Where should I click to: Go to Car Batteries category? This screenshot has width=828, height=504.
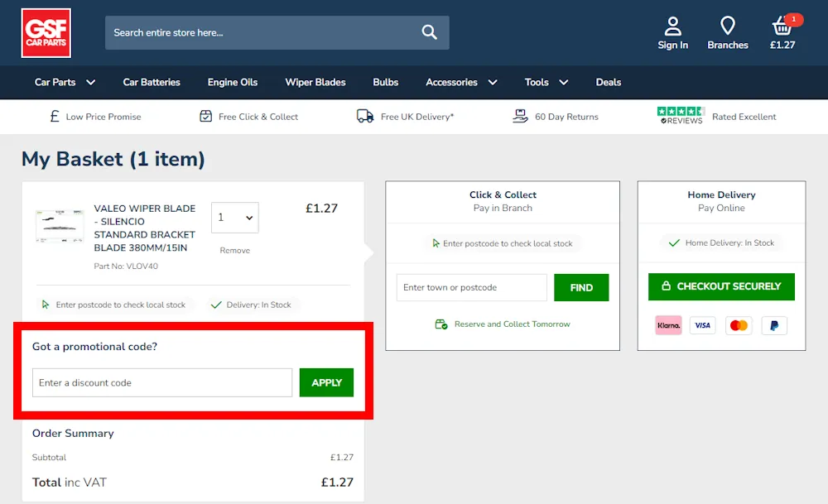[152, 82]
